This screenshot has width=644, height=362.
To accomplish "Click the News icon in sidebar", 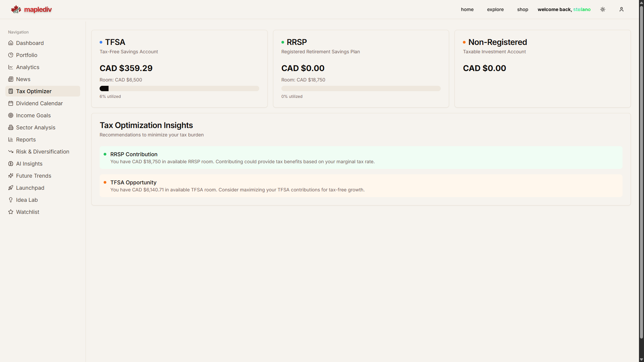I will click(10, 79).
